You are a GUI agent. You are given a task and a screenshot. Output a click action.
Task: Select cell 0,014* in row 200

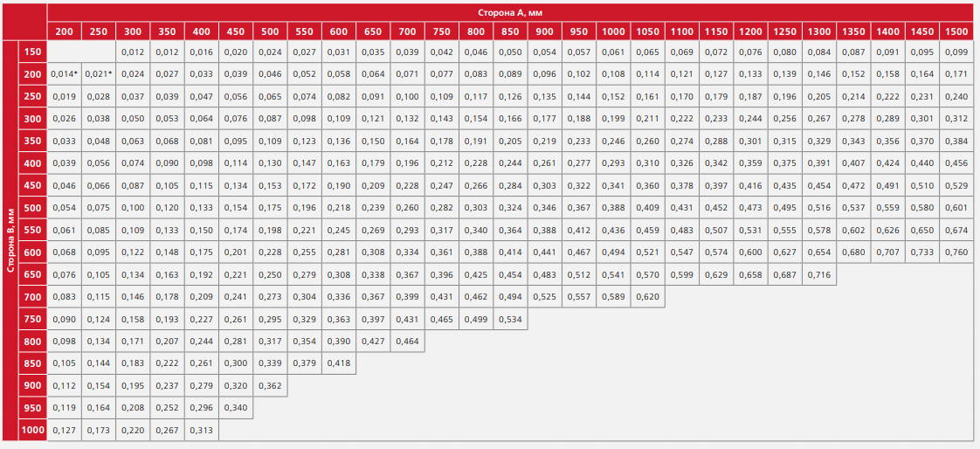tap(65, 74)
